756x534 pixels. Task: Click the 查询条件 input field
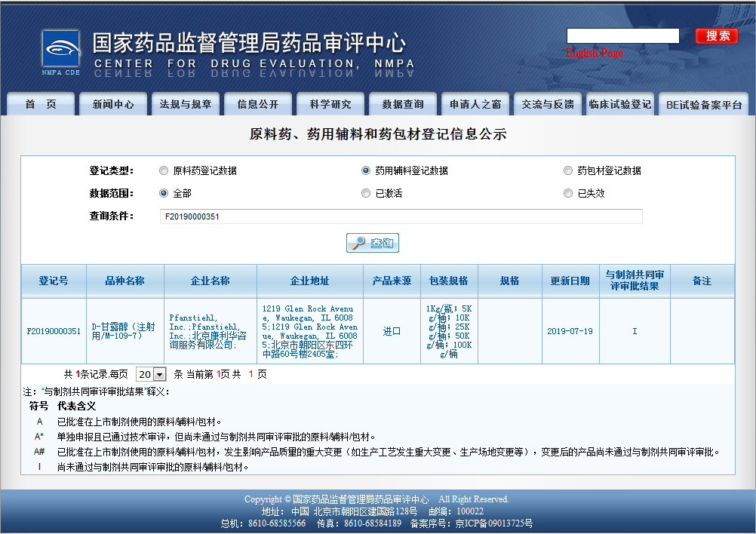[x=400, y=216]
